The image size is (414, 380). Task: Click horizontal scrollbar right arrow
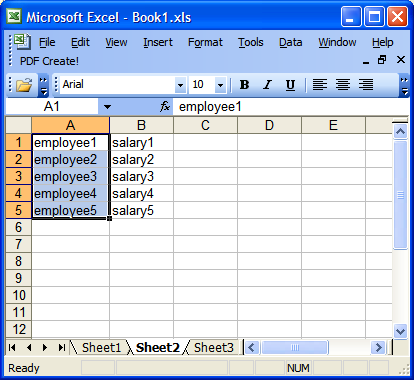click(x=378, y=348)
